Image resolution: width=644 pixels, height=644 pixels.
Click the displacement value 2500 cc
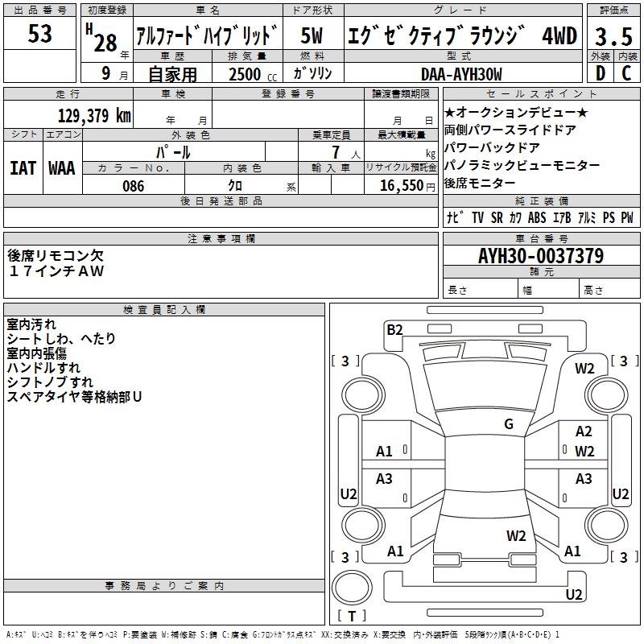point(253,74)
